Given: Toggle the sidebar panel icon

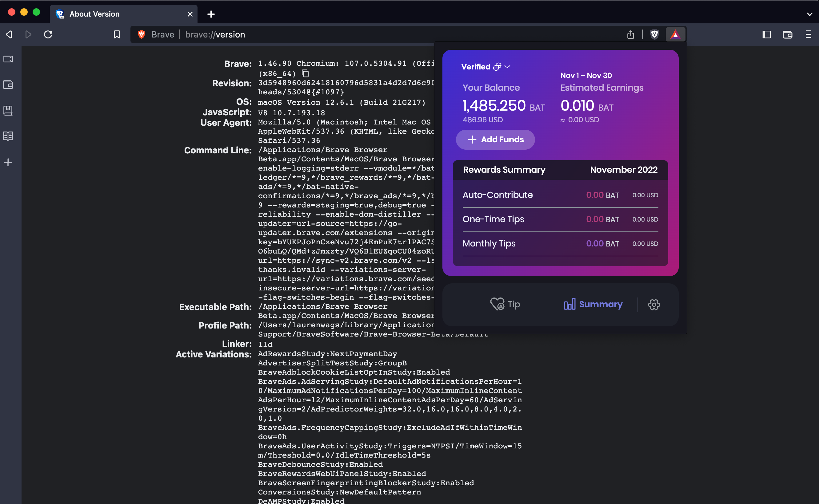Looking at the screenshot, I should click(766, 34).
